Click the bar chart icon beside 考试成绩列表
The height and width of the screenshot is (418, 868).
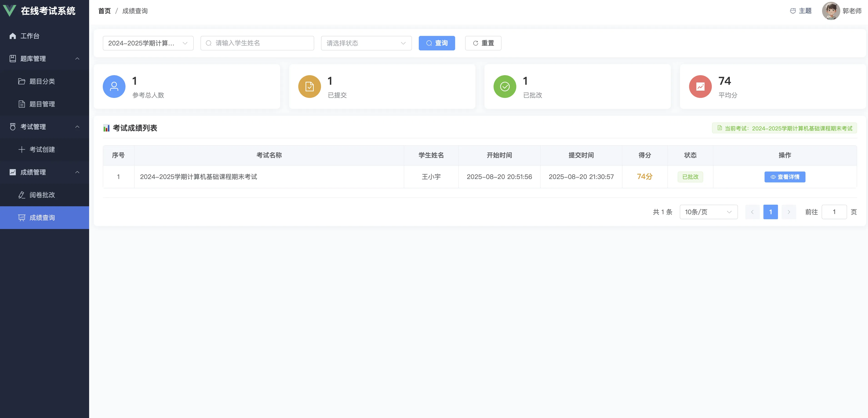tap(106, 128)
